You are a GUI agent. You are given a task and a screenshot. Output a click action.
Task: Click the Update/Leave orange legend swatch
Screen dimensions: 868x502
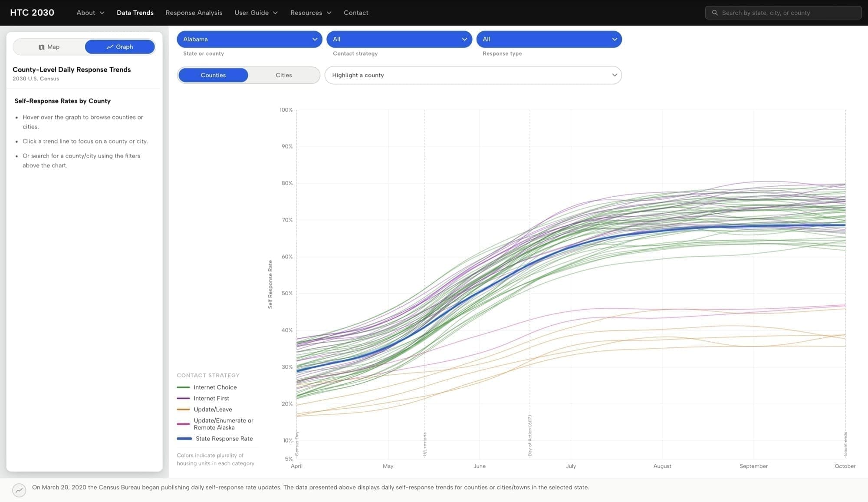[183, 410]
